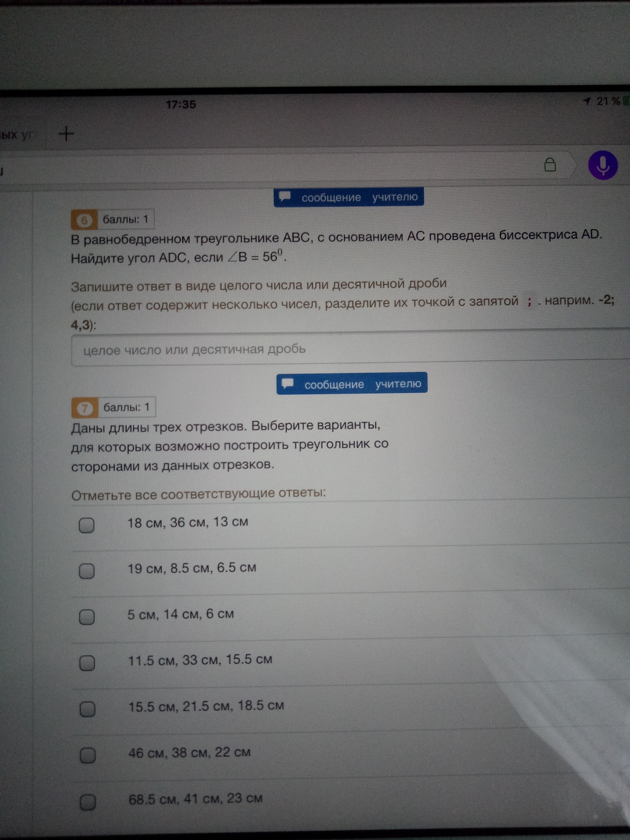Image resolution: width=630 pixels, height=840 pixels.
Task: Check the option 18 см, 36 см, 13 см
Action: pyautogui.click(x=87, y=525)
